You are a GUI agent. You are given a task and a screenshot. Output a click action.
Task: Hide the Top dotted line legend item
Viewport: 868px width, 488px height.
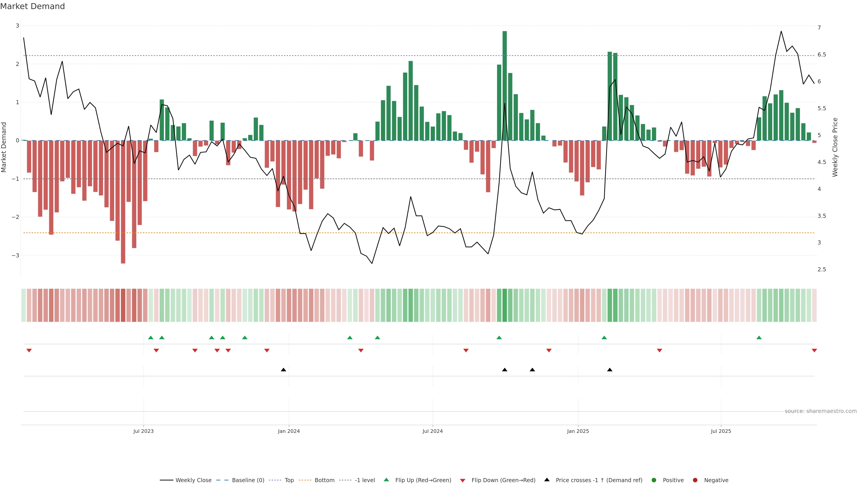(x=289, y=480)
